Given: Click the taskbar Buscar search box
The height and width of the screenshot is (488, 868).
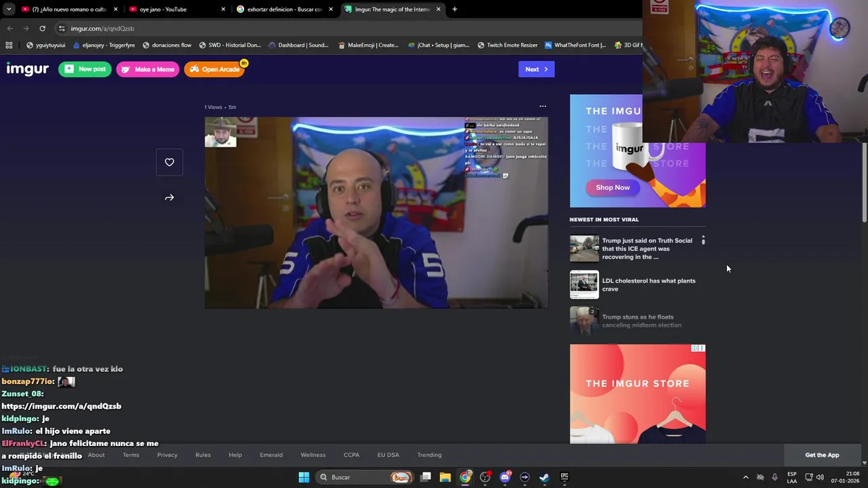Looking at the screenshot, I should (x=366, y=477).
